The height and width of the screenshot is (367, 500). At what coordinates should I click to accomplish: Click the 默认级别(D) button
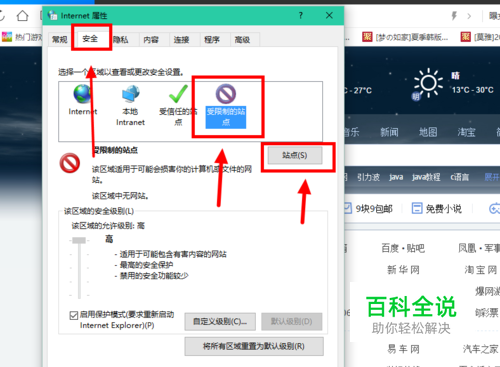click(x=292, y=322)
